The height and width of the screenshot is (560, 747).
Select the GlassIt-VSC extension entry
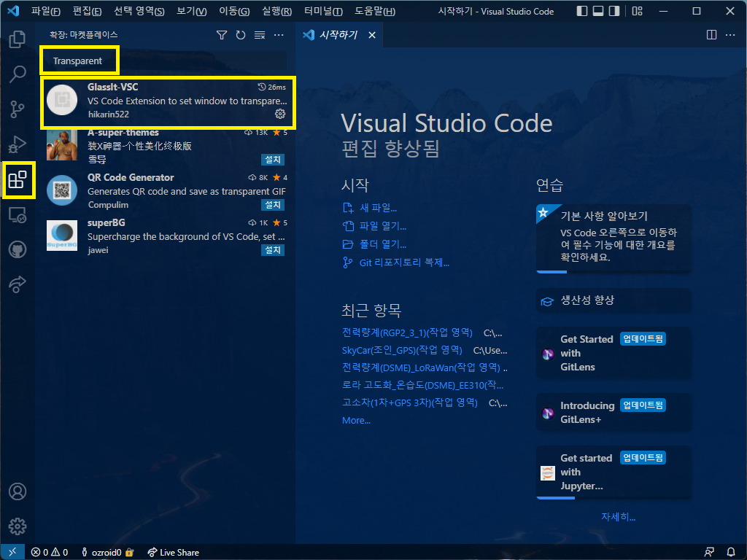pos(169,102)
